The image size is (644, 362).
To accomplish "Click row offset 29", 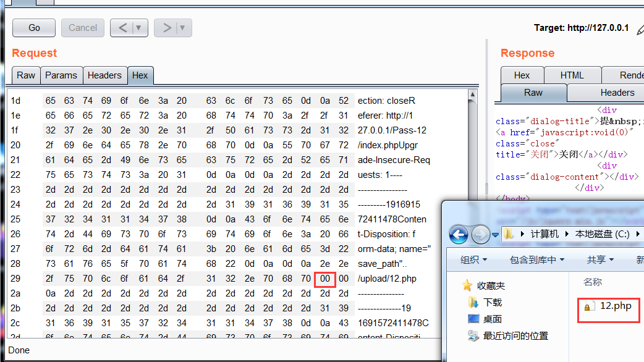I will [x=15, y=279].
